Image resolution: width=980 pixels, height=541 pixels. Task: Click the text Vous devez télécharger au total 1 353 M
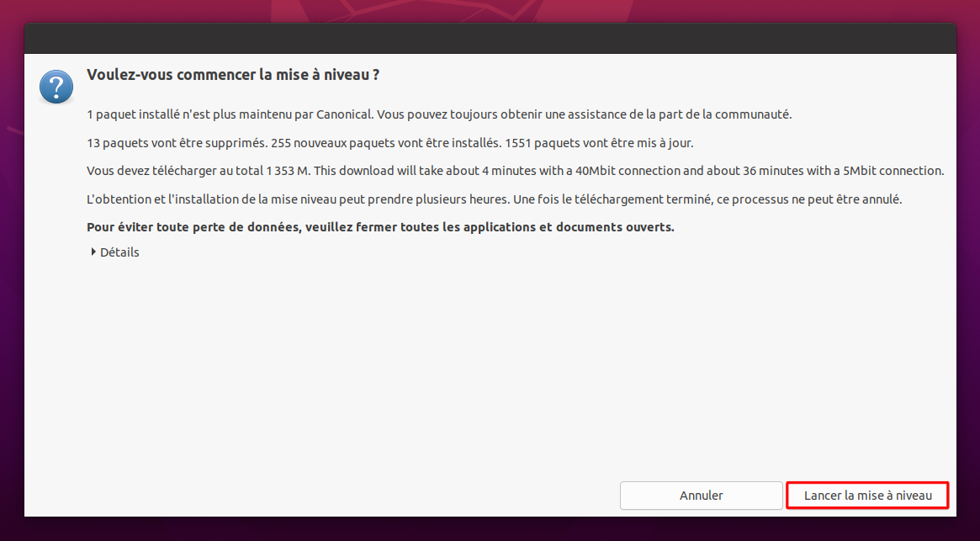(x=199, y=171)
